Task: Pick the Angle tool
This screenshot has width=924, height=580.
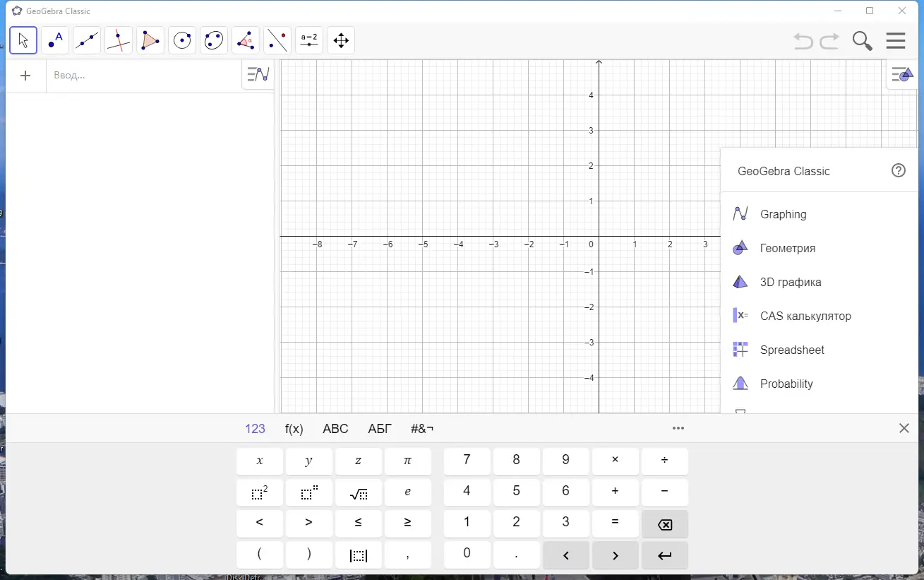Action: pyautogui.click(x=246, y=40)
